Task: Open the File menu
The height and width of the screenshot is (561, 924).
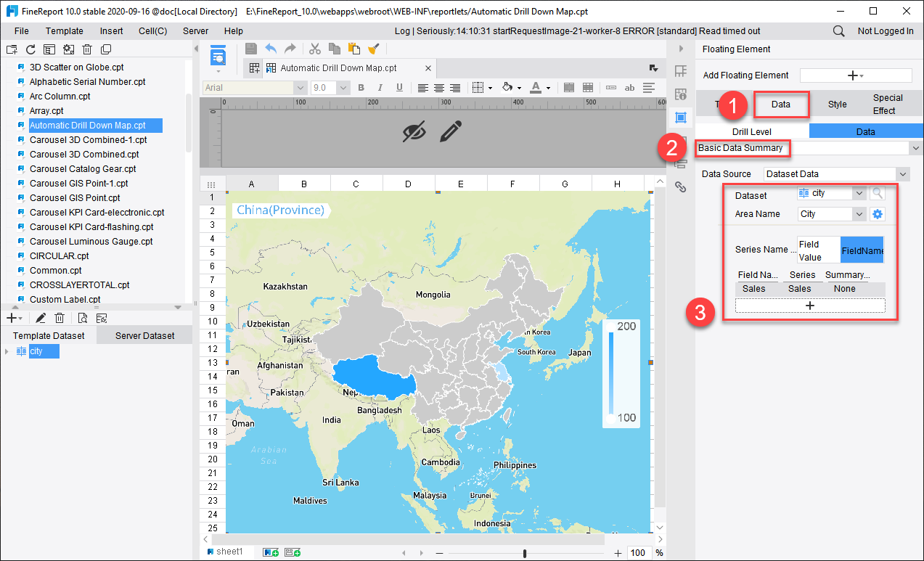Action: tap(21, 31)
